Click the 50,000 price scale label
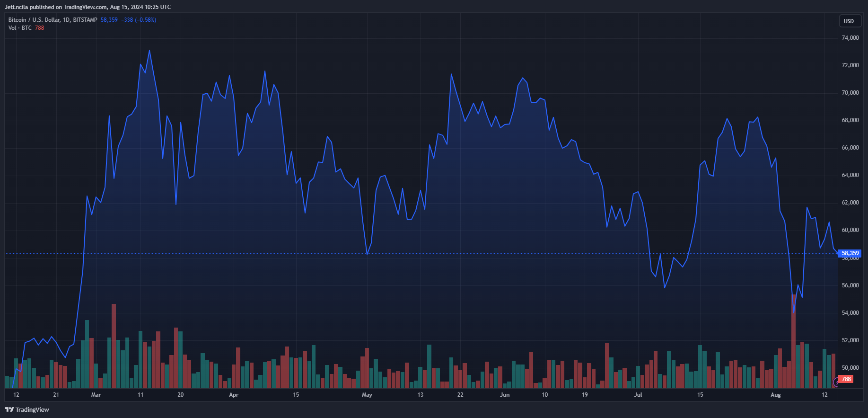 coord(850,368)
